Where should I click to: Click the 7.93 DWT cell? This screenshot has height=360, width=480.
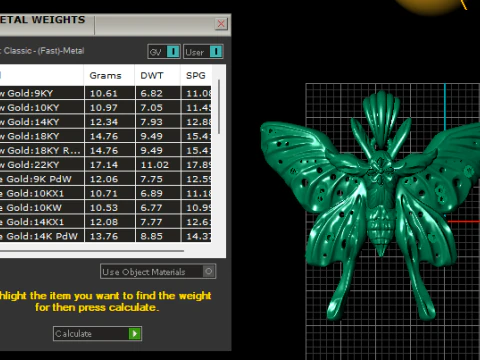[x=158, y=122]
